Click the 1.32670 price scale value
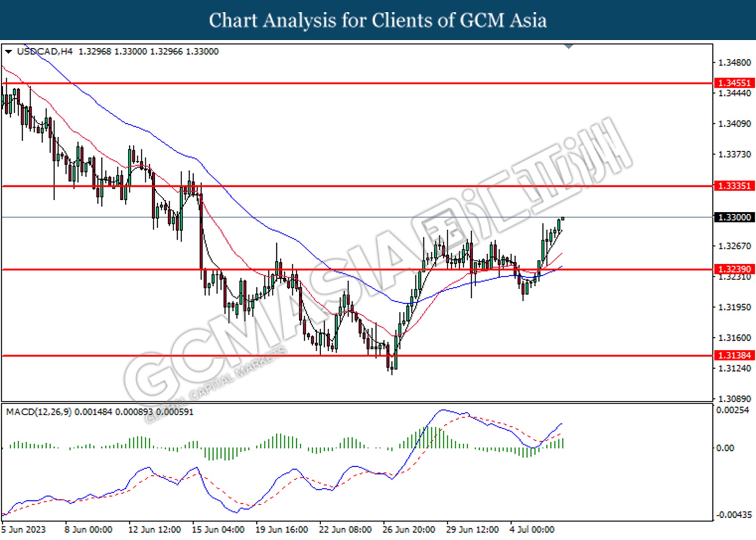 pyautogui.click(x=734, y=246)
